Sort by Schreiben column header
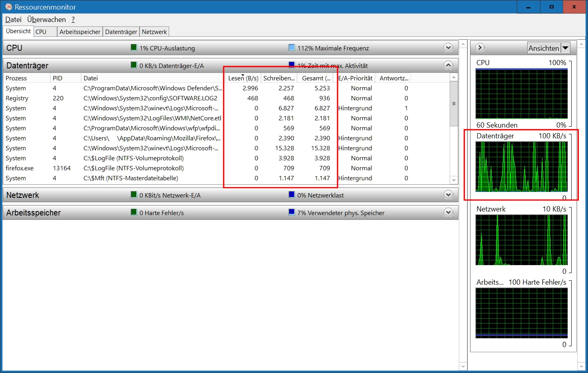588x373 pixels. 279,78
